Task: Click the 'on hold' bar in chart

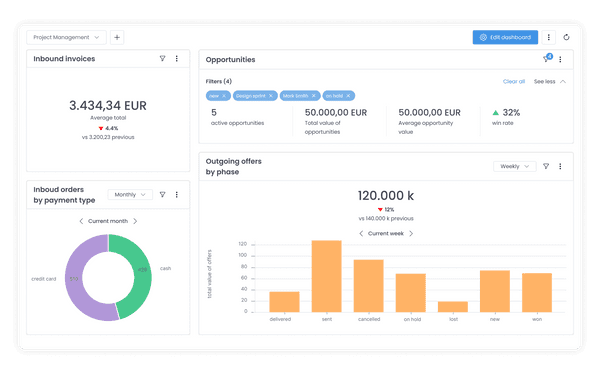Action: click(x=411, y=293)
